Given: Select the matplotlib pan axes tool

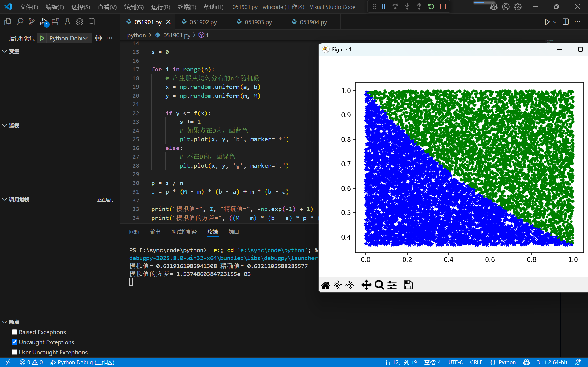Looking at the screenshot, I should coord(366,285).
